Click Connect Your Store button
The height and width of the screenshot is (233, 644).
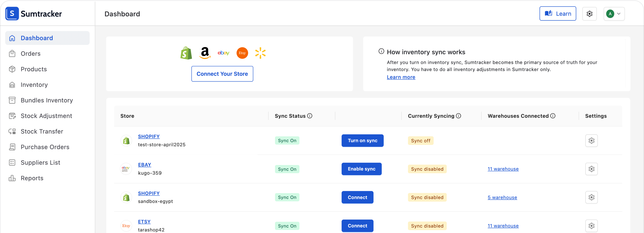tap(222, 74)
